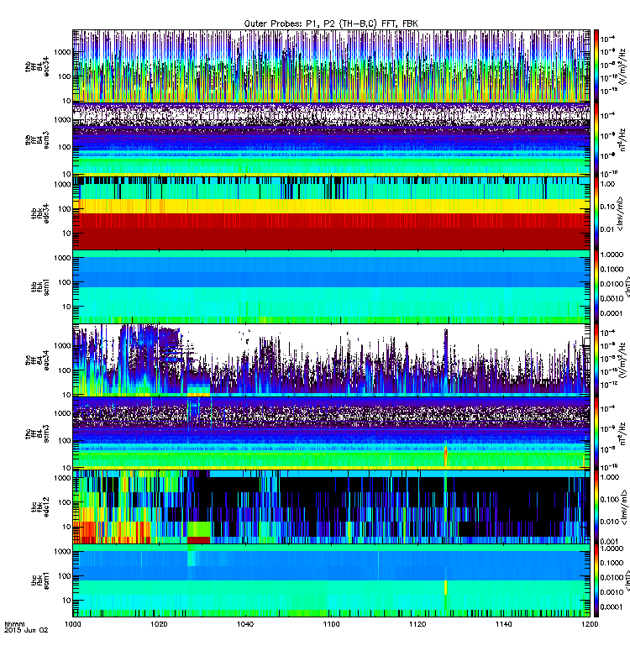This screenshot has height=672, width=630.
Task: Select the thb fff 64 scm3 spectrogram panel
Action: pos(331,139)
